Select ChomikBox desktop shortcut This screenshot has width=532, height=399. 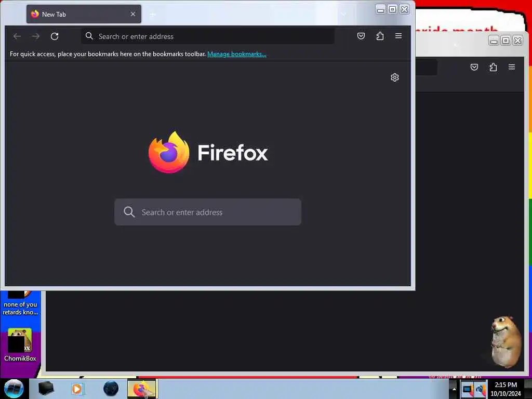(x=20, y=345)
